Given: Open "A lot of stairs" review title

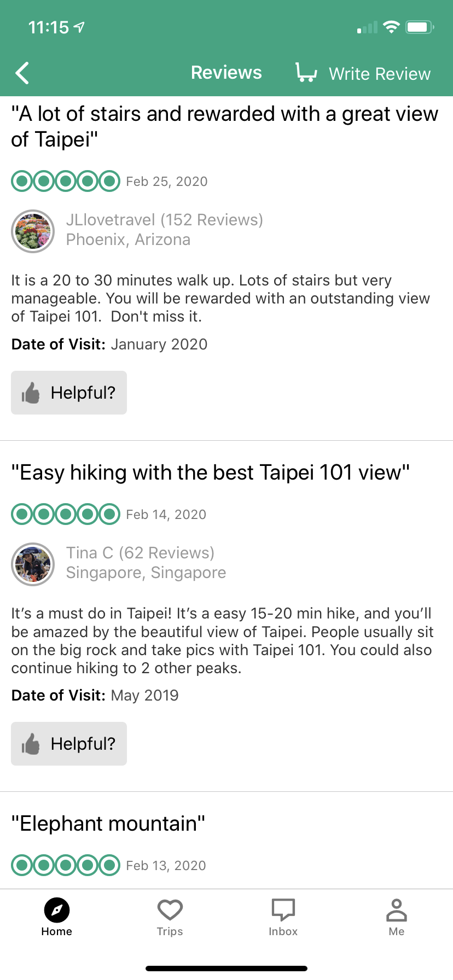Looking at the screenshot, I should tap(225, 126).
